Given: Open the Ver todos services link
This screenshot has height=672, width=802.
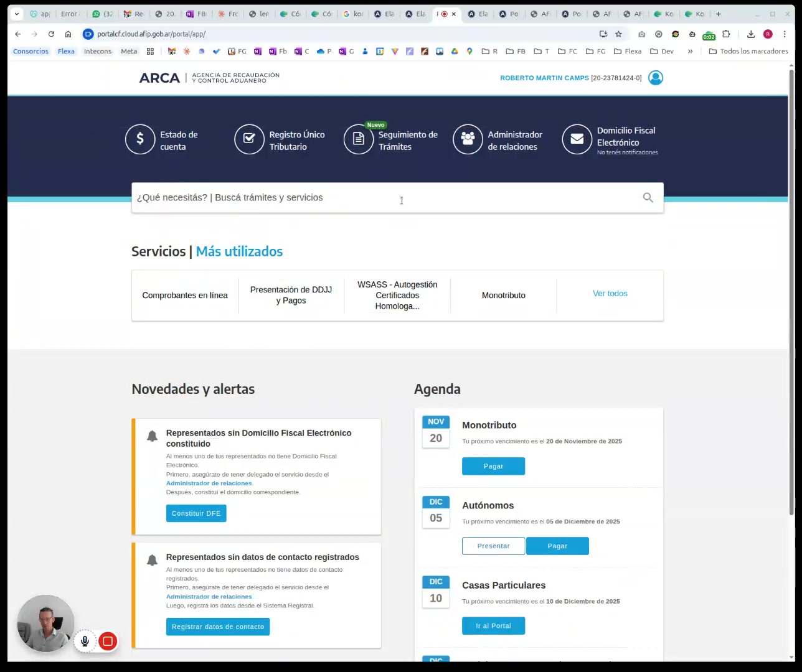Looking at the screenshot, I should click(610, 294).
